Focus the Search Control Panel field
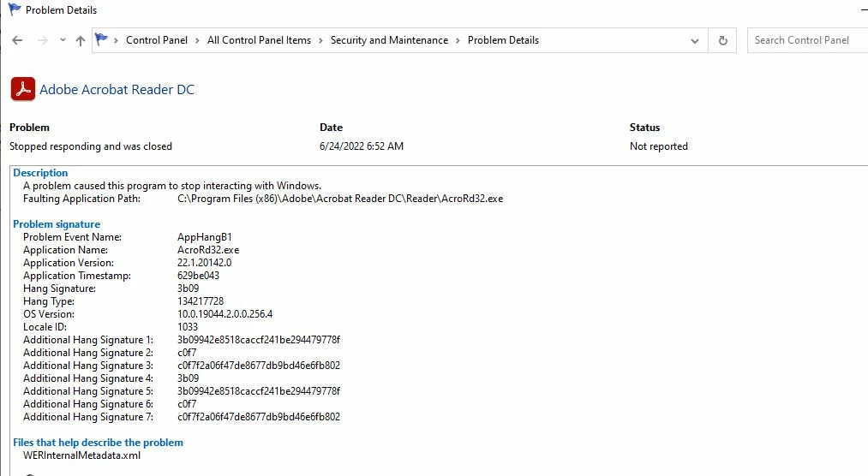Screen dimensions: 868x476 tap(807, 40)
